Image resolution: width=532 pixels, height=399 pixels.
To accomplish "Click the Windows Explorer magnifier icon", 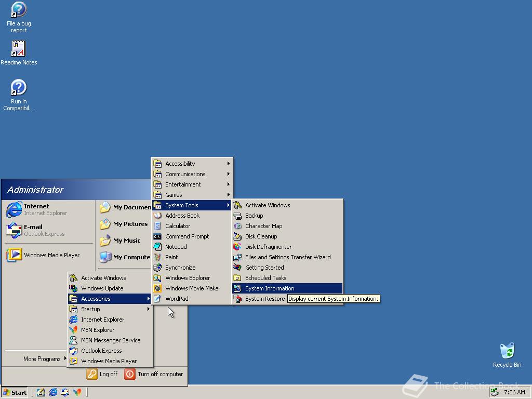I will pos(157,278).
